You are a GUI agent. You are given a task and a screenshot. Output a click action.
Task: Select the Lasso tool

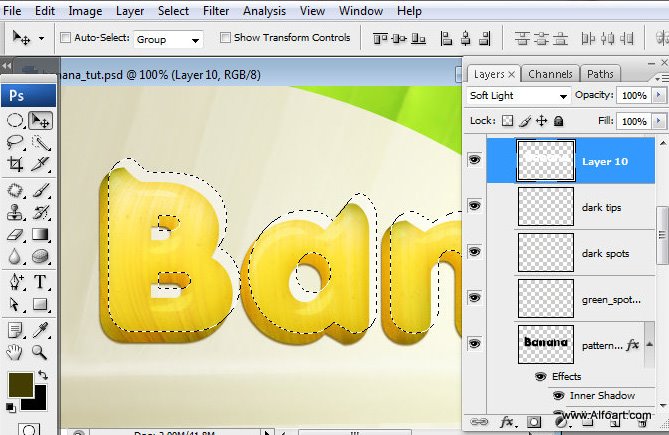tap(16, 142)
